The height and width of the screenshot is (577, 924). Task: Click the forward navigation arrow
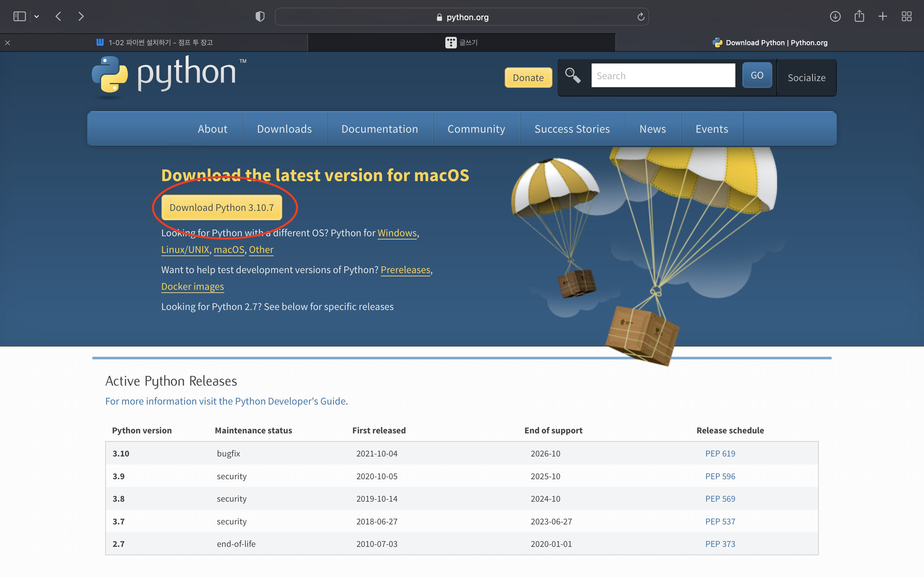pyautogui.click(x=81, y=16)
